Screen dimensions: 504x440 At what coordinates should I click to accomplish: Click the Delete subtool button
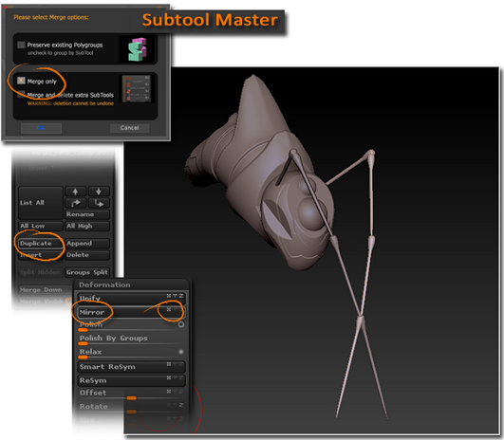pyautogui.click(x=87, y=255)
